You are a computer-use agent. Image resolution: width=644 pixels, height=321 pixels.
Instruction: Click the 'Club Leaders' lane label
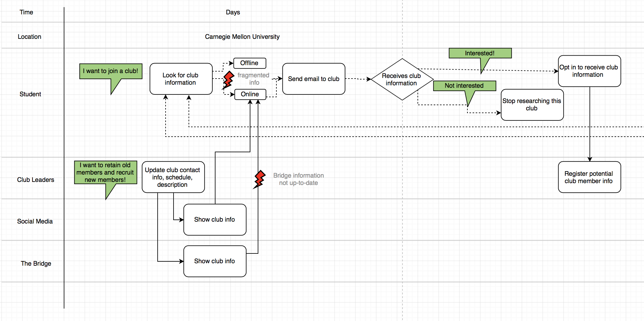[36, 180]
